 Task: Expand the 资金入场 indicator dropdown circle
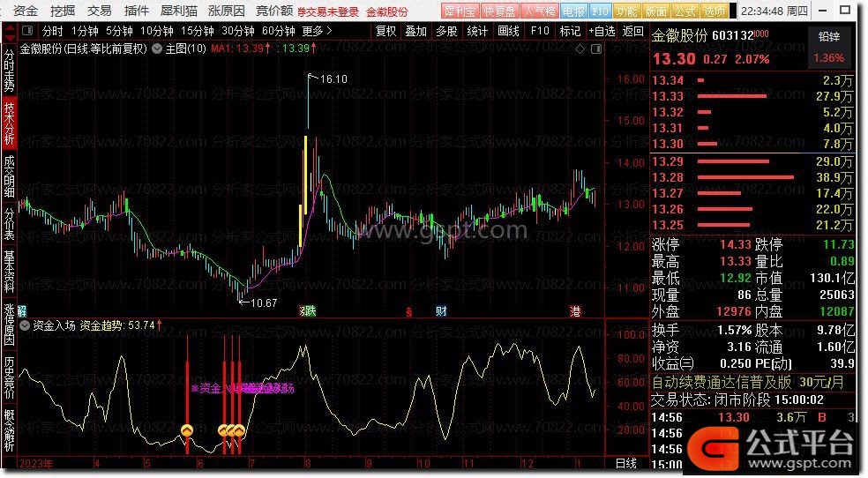[25, 325]
